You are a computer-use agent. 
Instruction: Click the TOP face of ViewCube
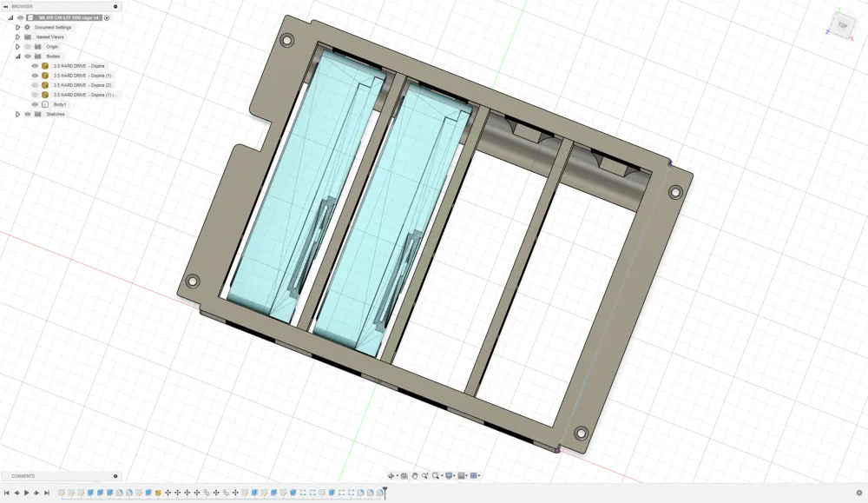tap(842, 25)
